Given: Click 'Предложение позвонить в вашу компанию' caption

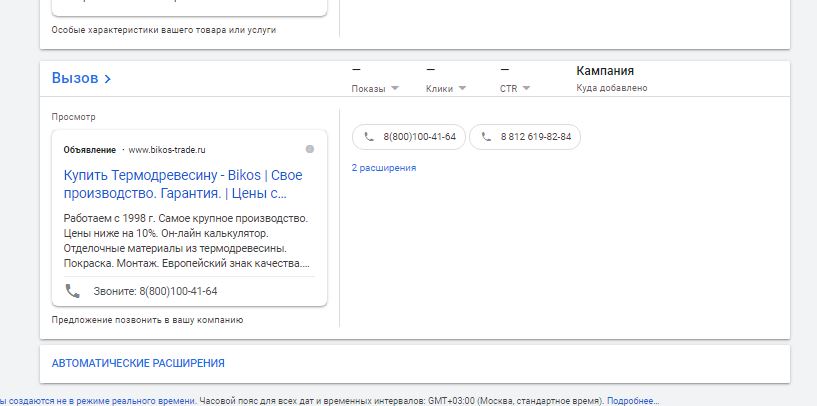Looking at the screenshot, I should coord(147,320).
